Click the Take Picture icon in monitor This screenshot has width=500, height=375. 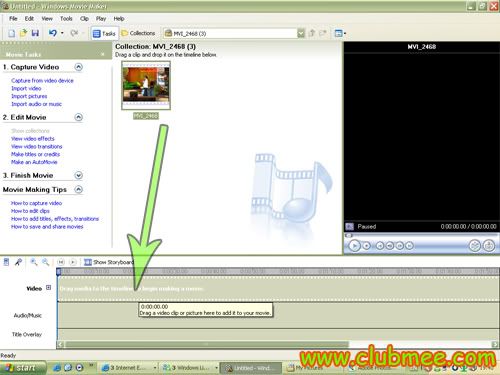(x=489, y=246)
